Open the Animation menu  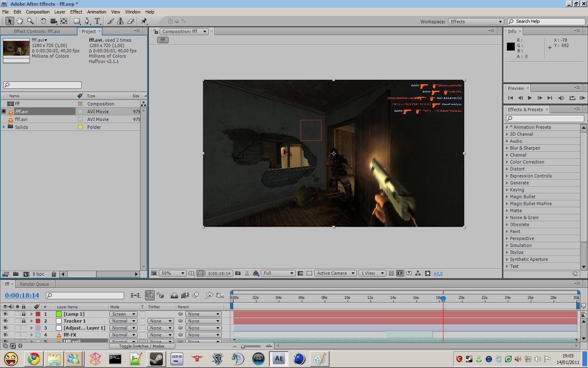coord(97,12)
